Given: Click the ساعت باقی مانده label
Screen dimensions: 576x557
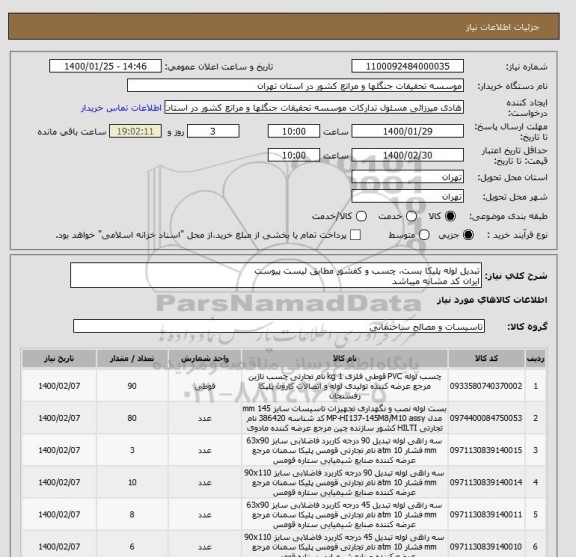Looking at the screenshot, I should tap(72, 132).
